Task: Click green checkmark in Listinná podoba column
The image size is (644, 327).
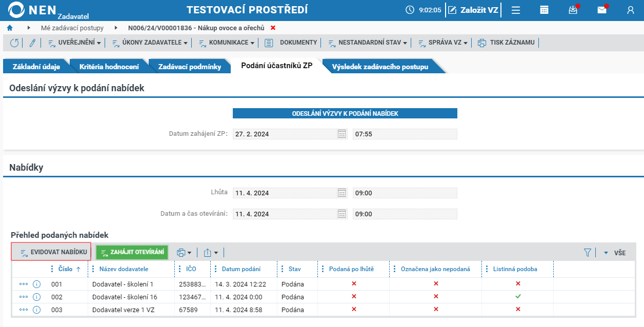Action: click(x=518, y=296)
